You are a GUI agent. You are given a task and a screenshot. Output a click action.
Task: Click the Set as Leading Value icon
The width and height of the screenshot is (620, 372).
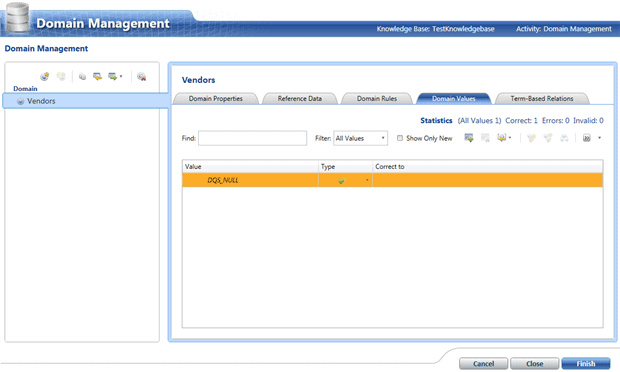tap(564, 138)
